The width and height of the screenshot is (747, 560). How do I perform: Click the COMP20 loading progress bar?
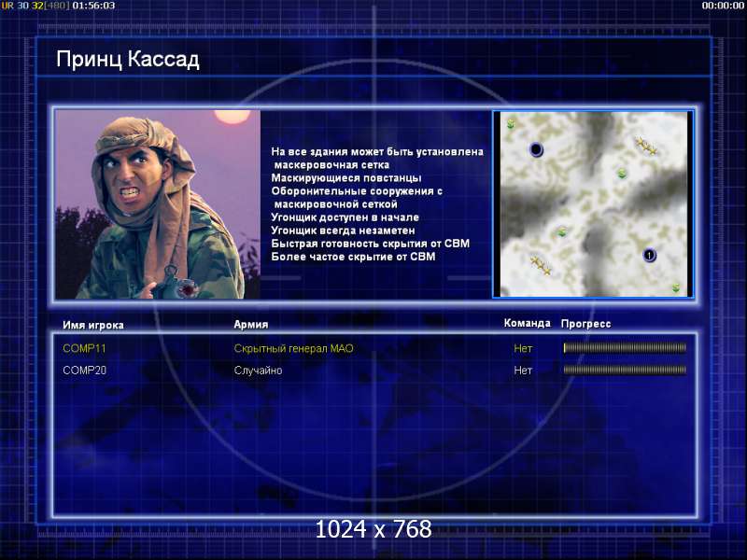pos(625,370)
